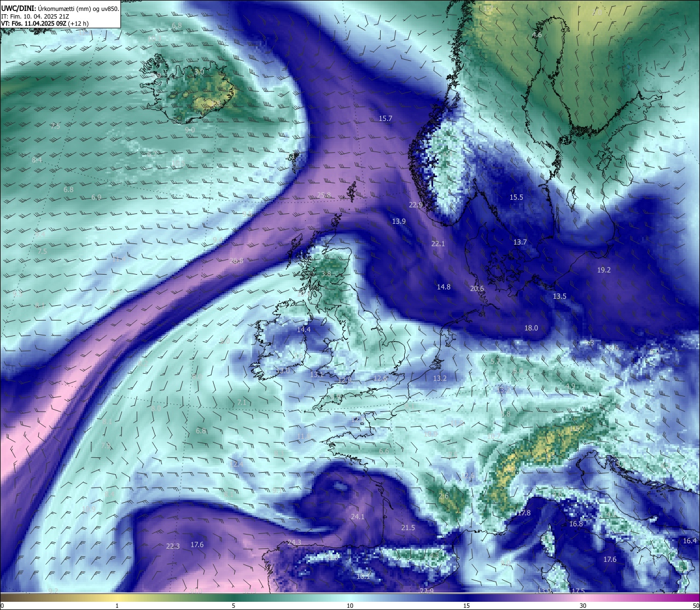Click the 'VT: Fös. 11.04.2025 09Z (+12 h)' line
The image size is (700, 610).
(45, 24)
